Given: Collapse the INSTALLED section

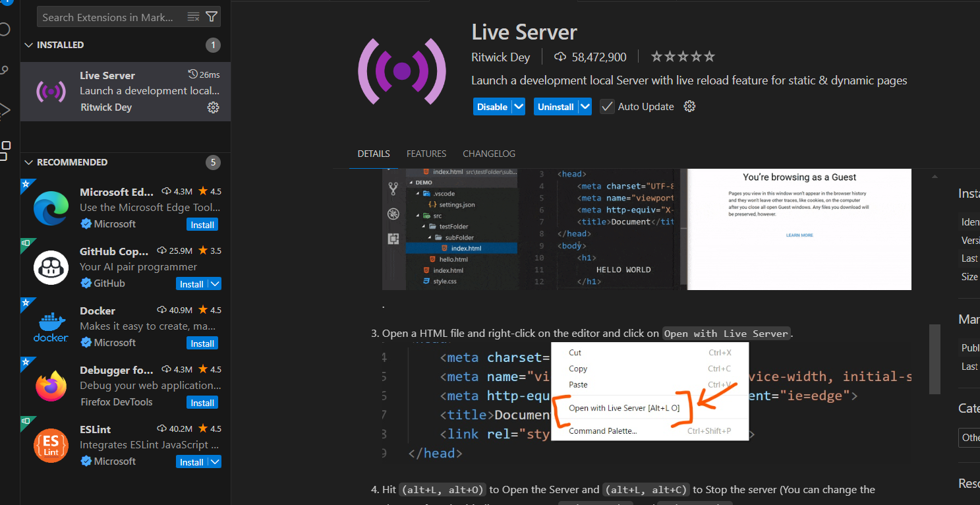Looking at the screenshot, I should (x=28, y=45).
